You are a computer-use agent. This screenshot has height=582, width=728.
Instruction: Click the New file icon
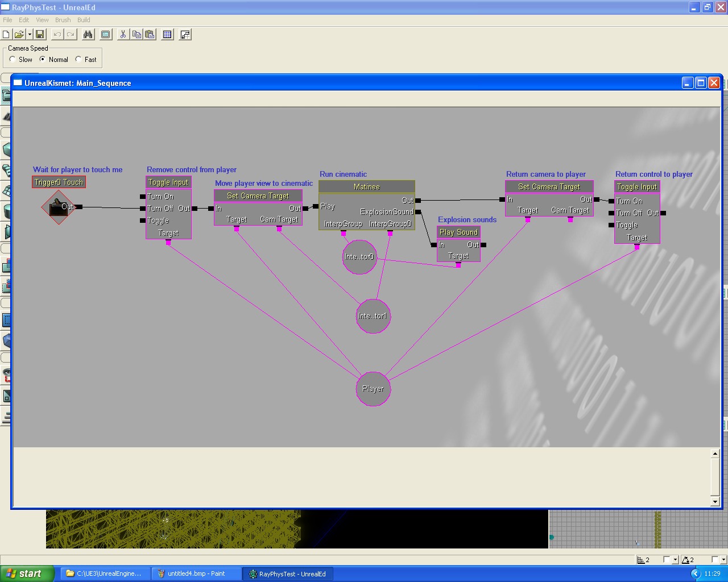[6, 35]
